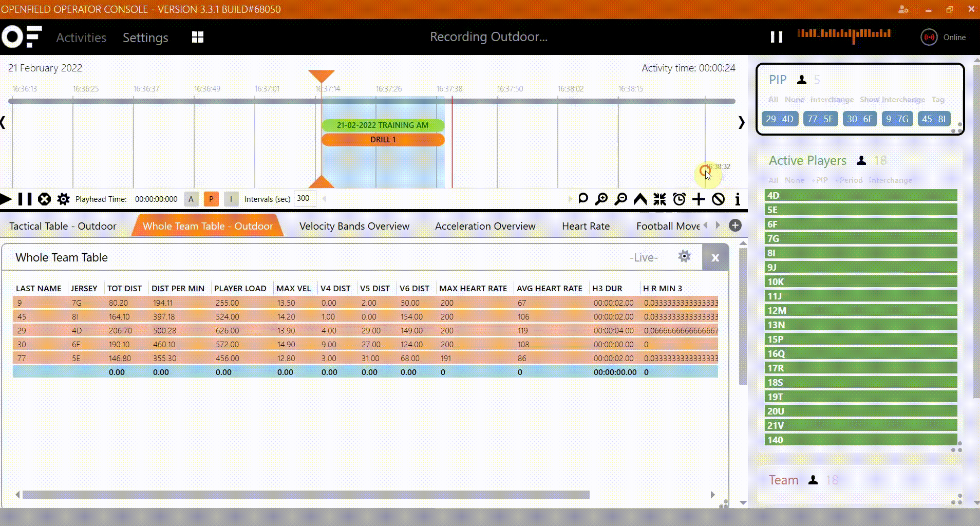Image resolution: width=980 pixels, height=526 pixels.
Task: Pause the recording with top pause icon
Action: (777, 37)
